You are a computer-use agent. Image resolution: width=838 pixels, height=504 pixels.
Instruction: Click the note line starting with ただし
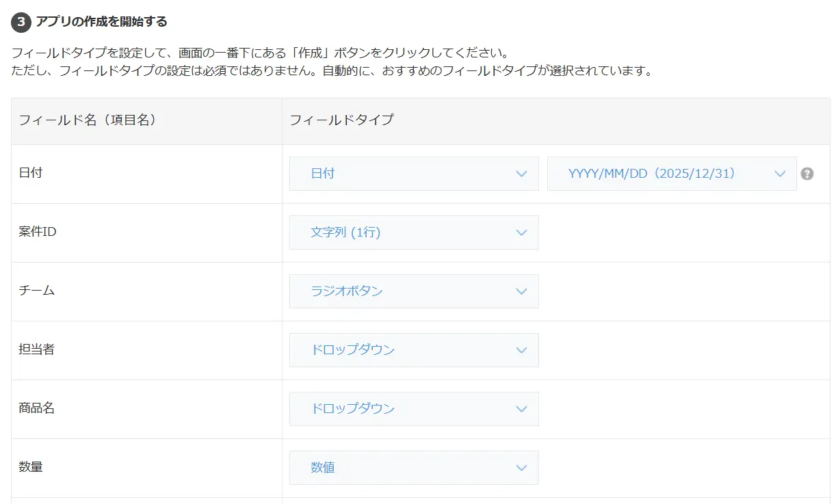(x=332, y=70)
